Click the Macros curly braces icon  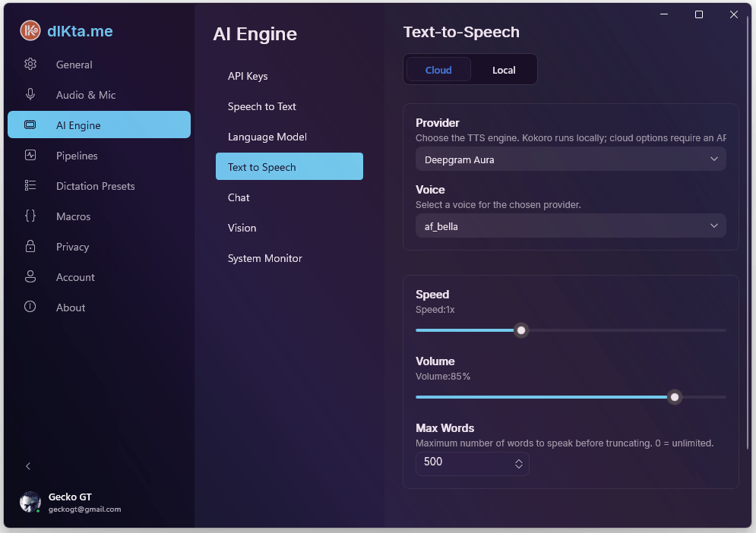30,216
